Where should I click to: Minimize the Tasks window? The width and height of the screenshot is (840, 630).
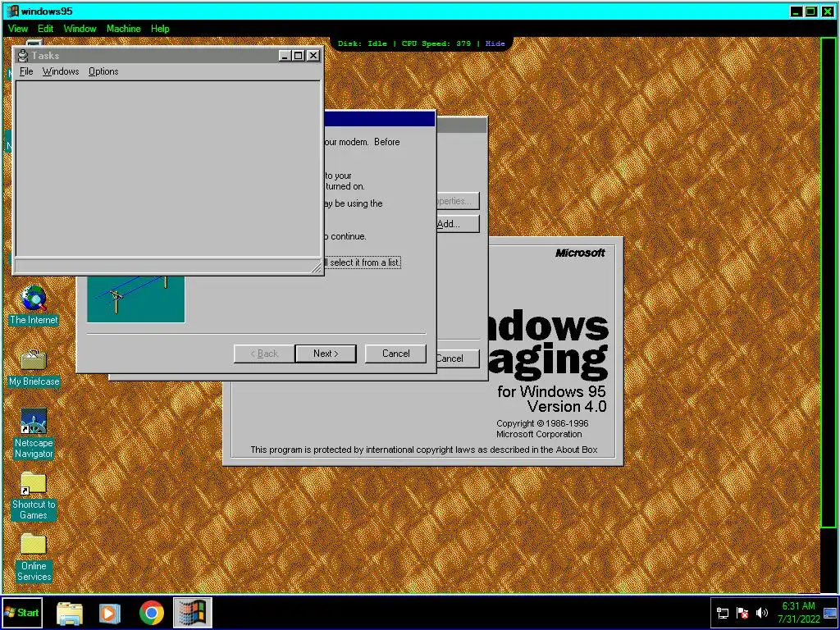[285, 55]
